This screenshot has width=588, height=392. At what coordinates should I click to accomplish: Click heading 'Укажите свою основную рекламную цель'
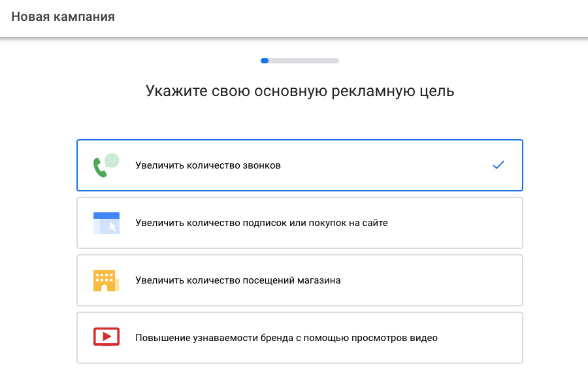(x=300, y=91)
